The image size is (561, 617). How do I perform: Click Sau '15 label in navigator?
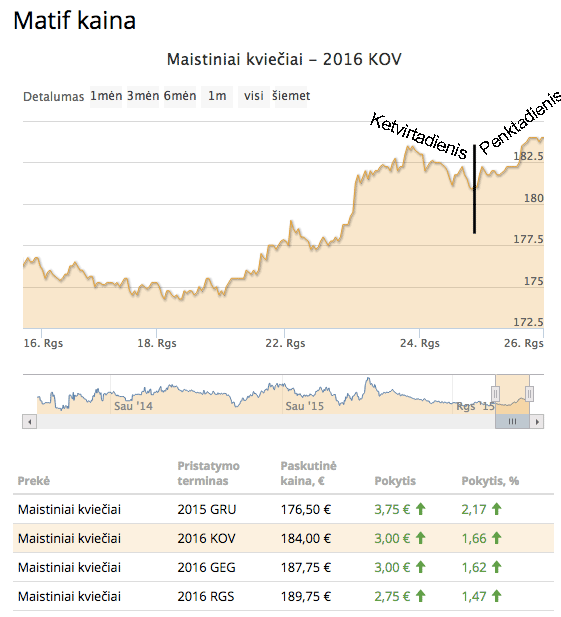304,406
